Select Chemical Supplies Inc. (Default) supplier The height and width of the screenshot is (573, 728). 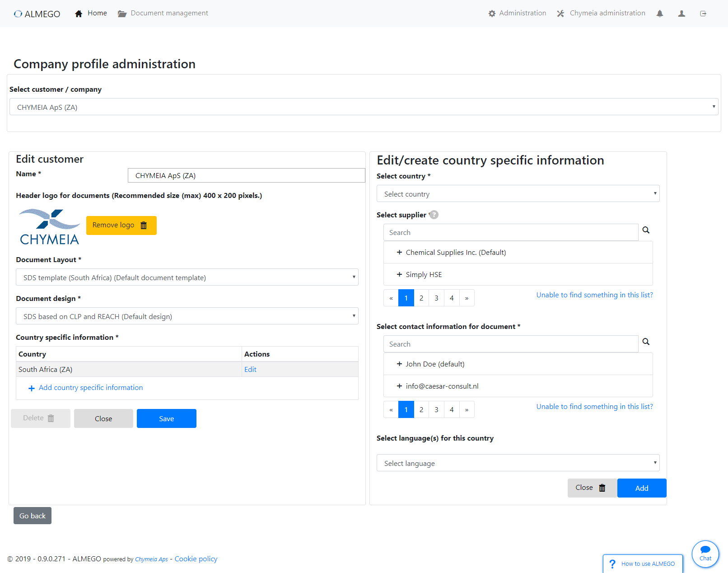pos(518,252)
